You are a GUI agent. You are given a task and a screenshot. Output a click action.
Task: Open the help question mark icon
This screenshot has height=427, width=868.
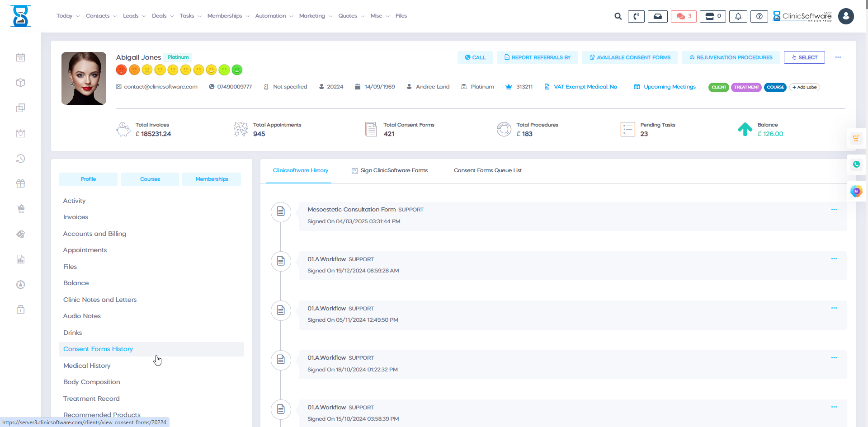pyautogui.click(x=759, y=16)
